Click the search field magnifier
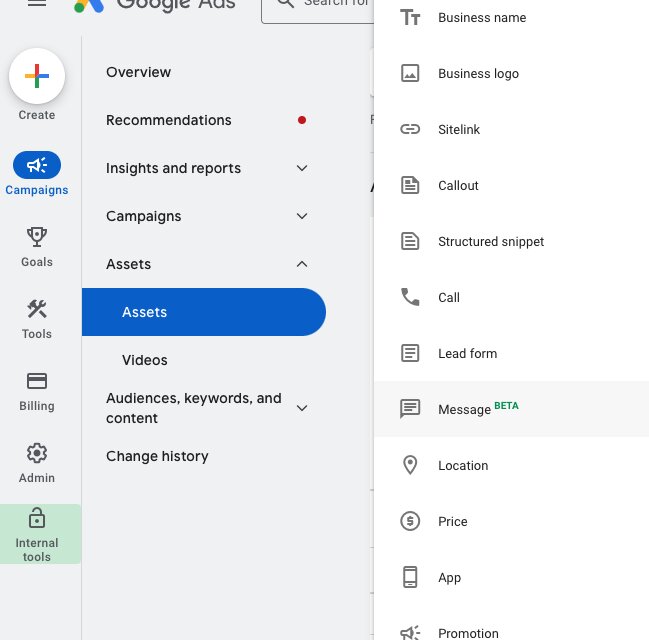 [286, 3]
